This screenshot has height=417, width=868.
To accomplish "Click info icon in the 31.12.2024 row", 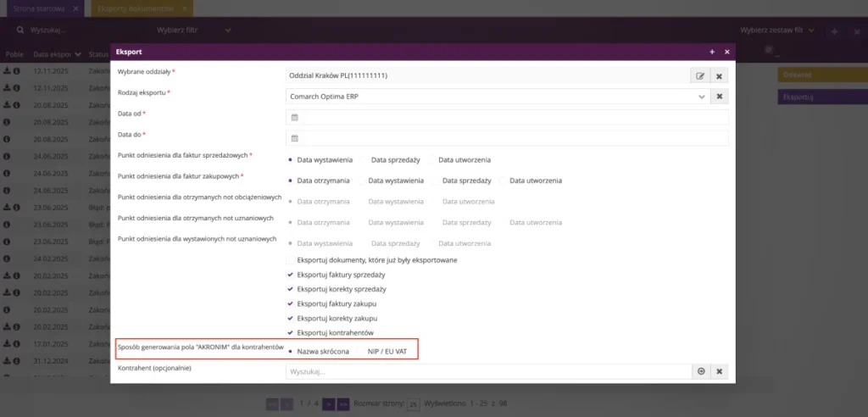I will pyautogui.click(x=16, y=360).
